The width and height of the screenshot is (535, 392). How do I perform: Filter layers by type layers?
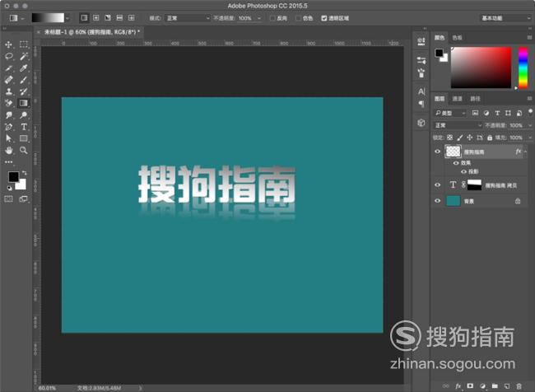click(x=497, y=113)
